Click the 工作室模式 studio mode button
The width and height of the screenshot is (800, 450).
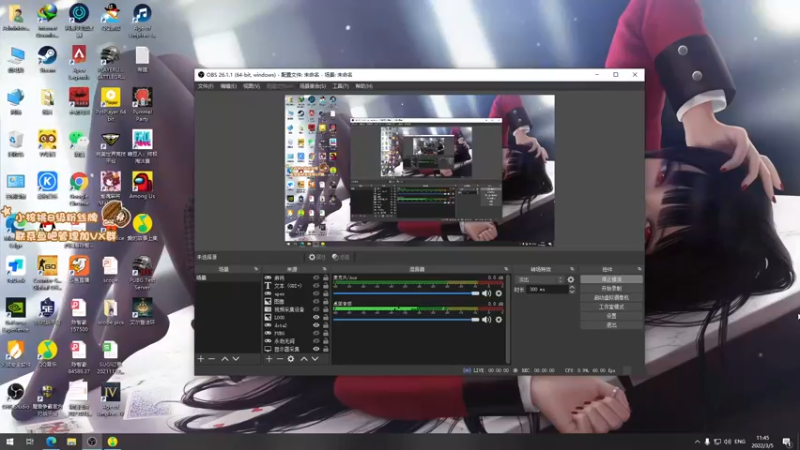click(x=611, y=307)
